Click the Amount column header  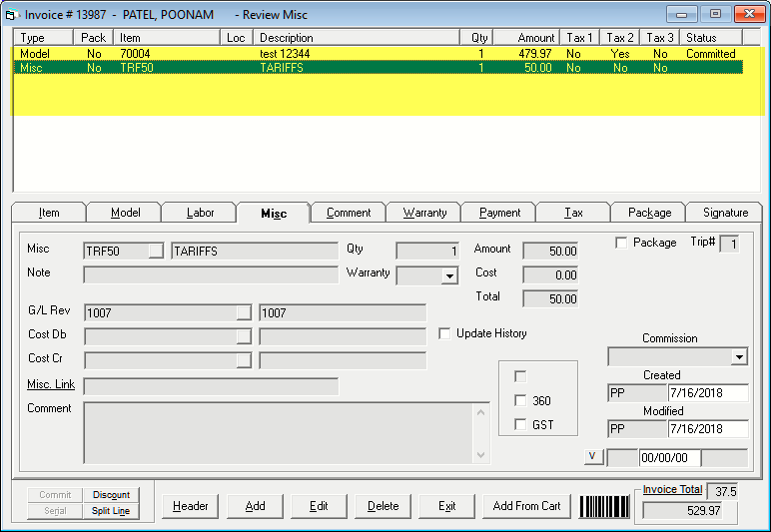point(526,38)
